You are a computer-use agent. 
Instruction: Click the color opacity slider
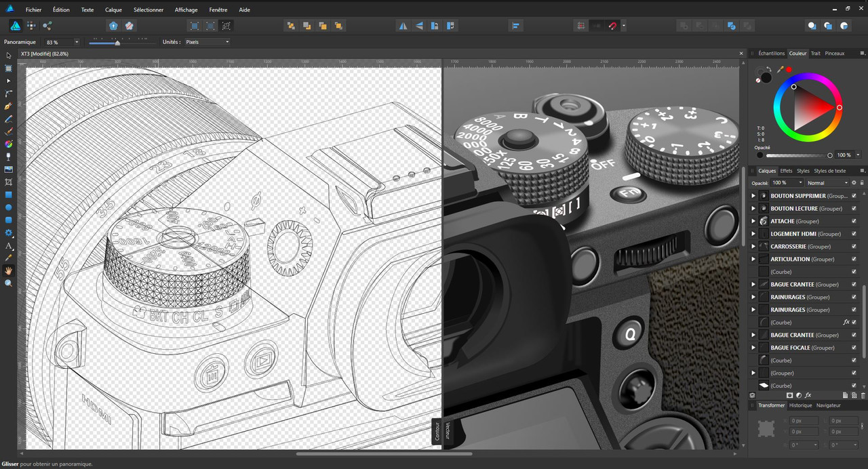798,155
